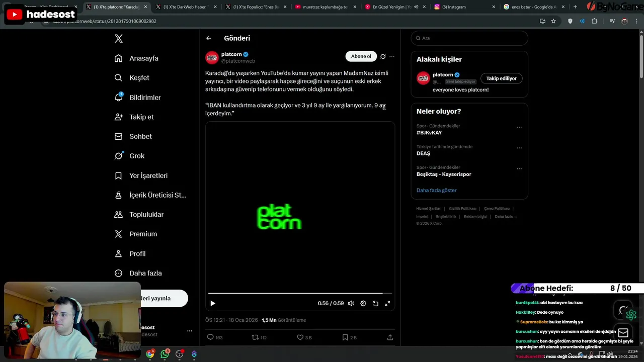Viewport: 644px width, 362px height.
Task: Open browser extensions puzzle icon
Action: tap(595, 21)
